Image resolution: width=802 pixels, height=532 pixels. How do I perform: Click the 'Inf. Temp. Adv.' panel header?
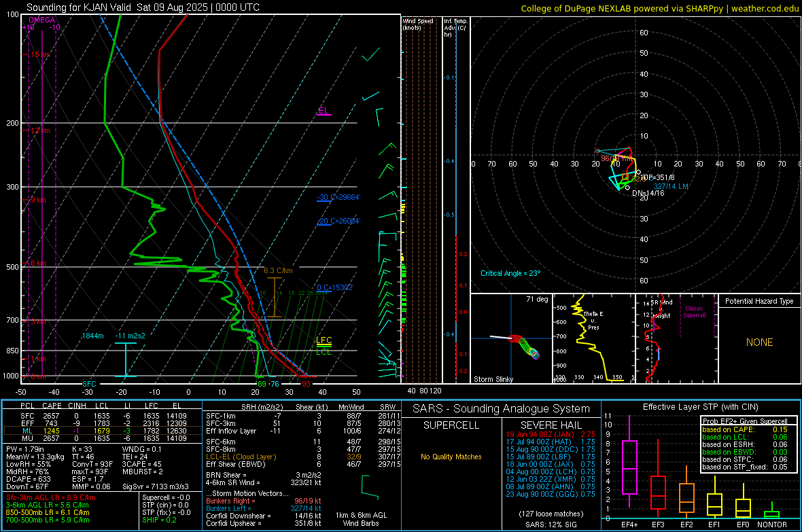455,28
